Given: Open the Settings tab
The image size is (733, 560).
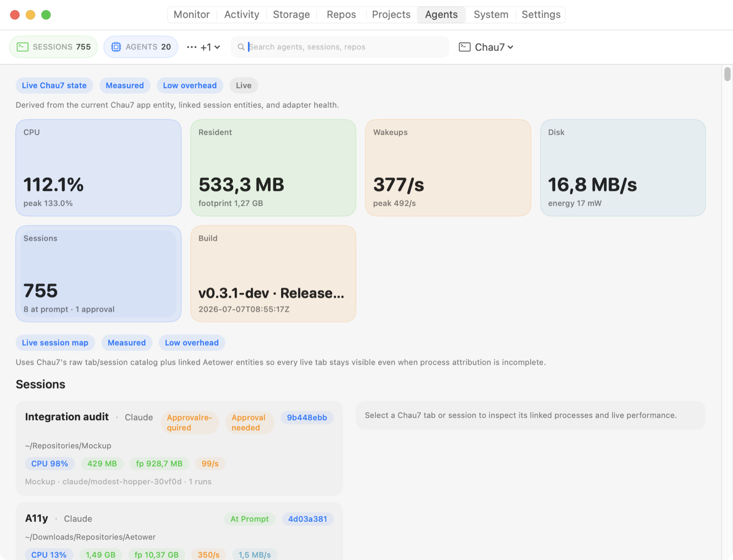Looking at the screenshot, I should (541, 15).
